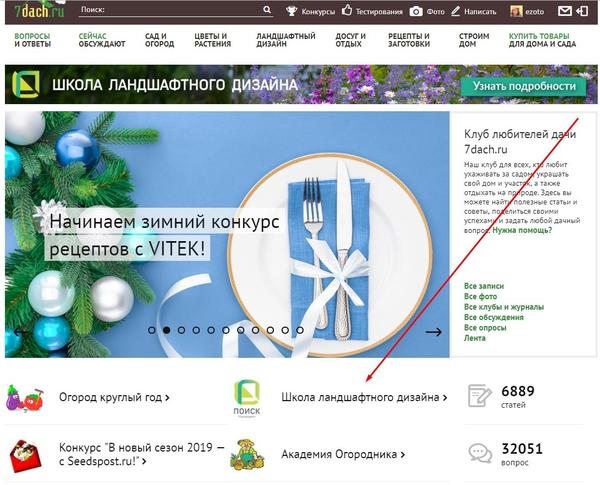
Task: Open messages via the envelope icon
Action: (566, 11)
